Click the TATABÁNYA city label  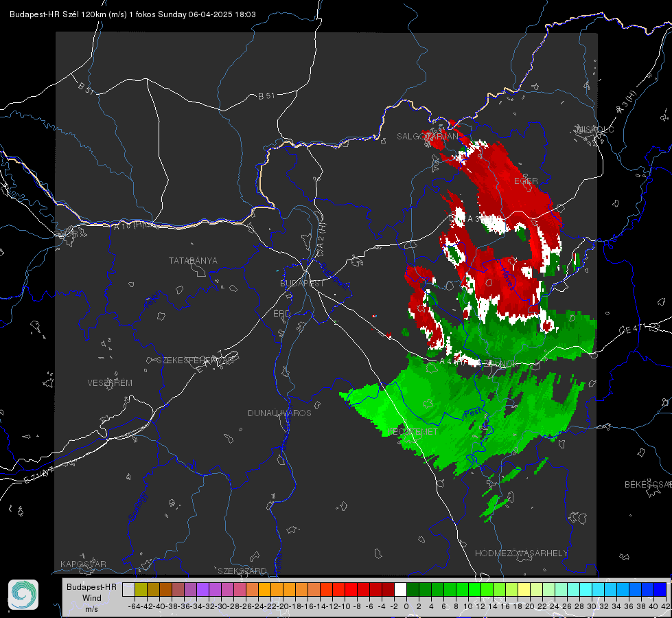click(193, 261)
